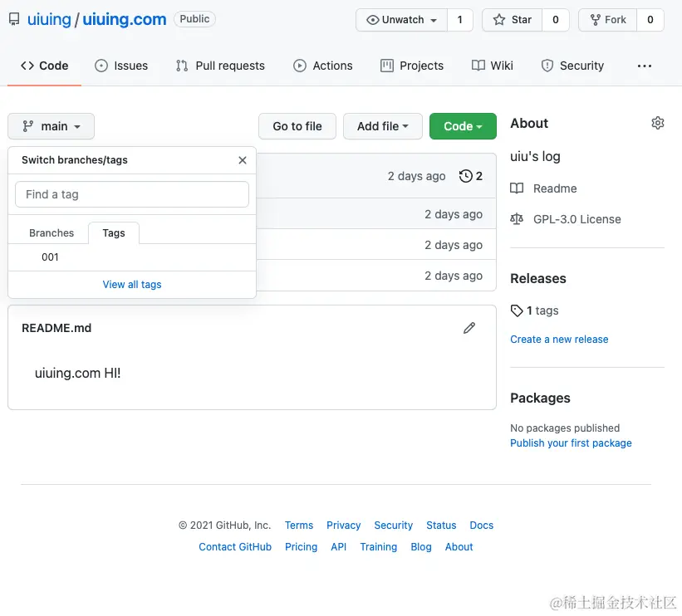The width and height of the screenshot is (682, 616).
Task: Switch to the Branches tab in popup
Action: tap(52, 233)
